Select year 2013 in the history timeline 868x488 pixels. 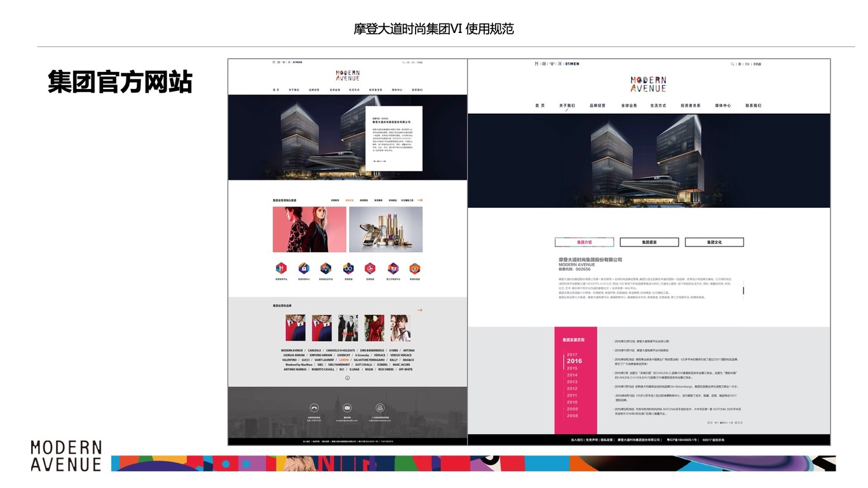click(x=573, y=382)
